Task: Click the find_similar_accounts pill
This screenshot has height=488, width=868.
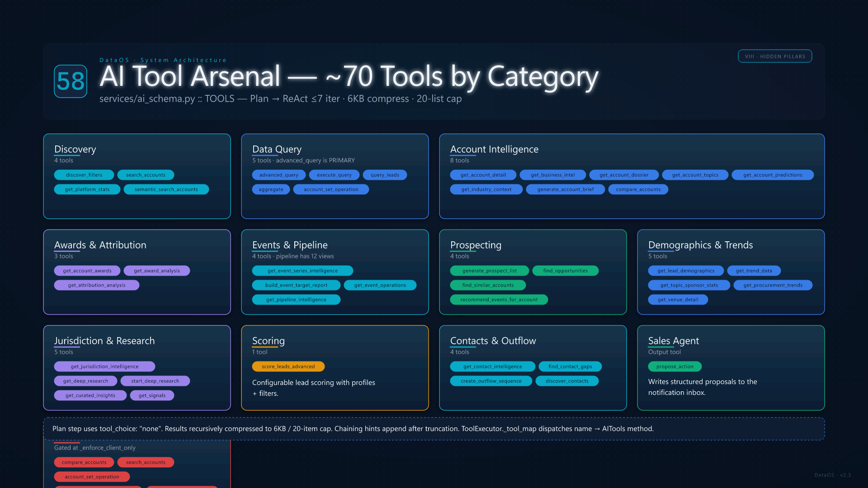Action: [x=488, y=285]
